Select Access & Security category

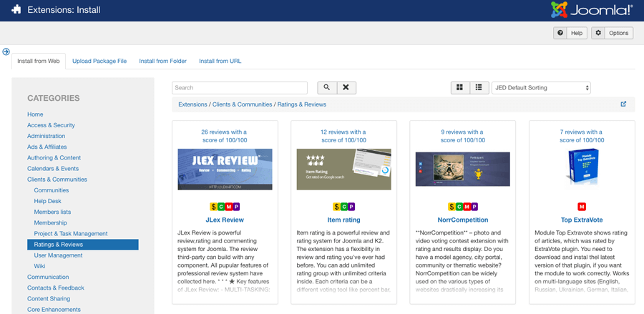51,125
